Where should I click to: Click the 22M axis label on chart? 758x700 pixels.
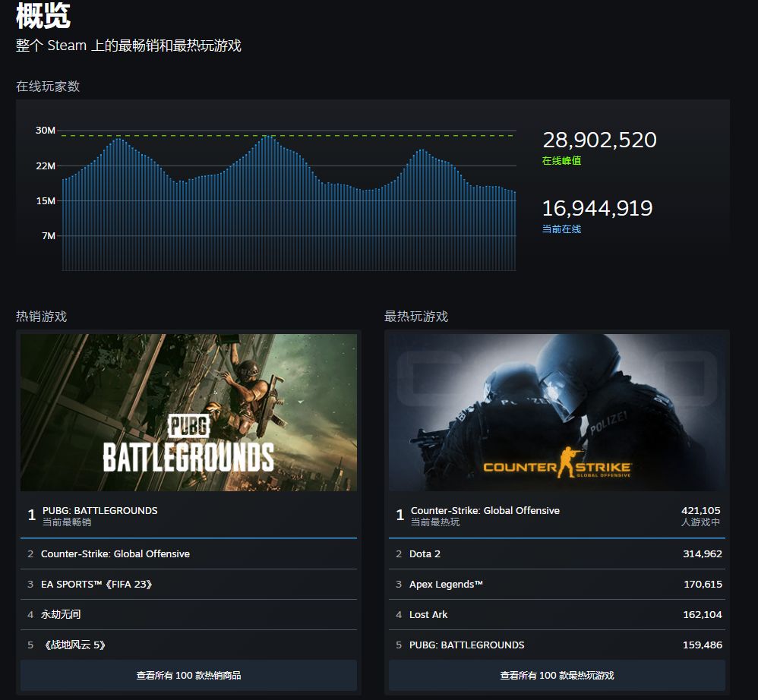coord(46,166)
